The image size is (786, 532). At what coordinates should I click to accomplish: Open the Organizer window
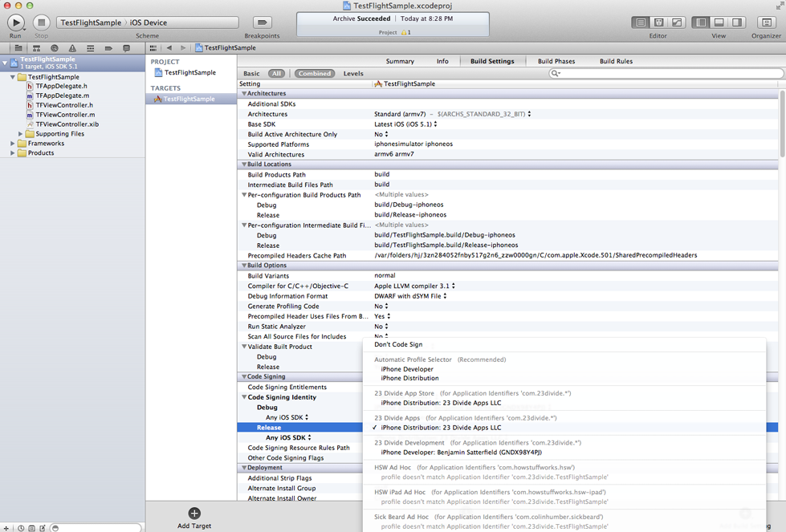(766, 22)
